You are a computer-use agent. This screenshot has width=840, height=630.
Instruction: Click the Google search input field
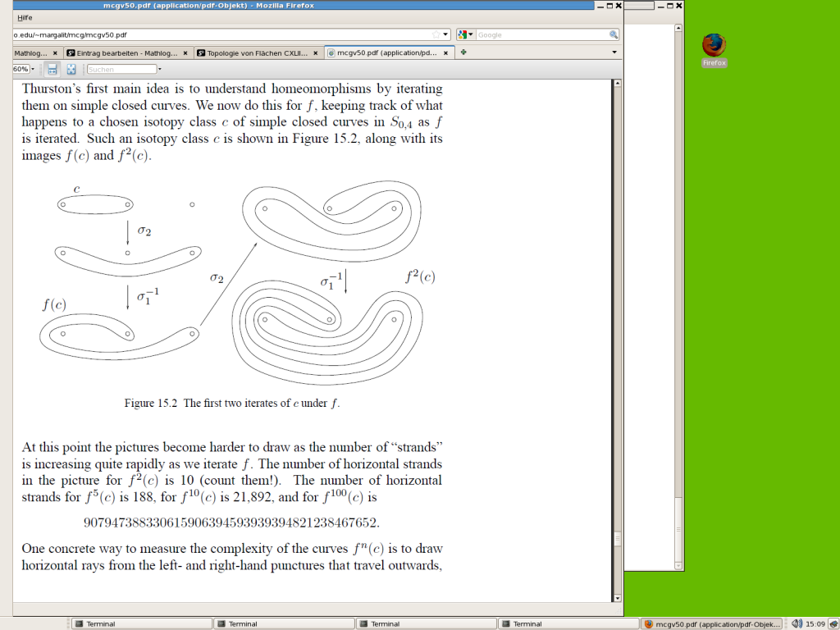point(541,35)
